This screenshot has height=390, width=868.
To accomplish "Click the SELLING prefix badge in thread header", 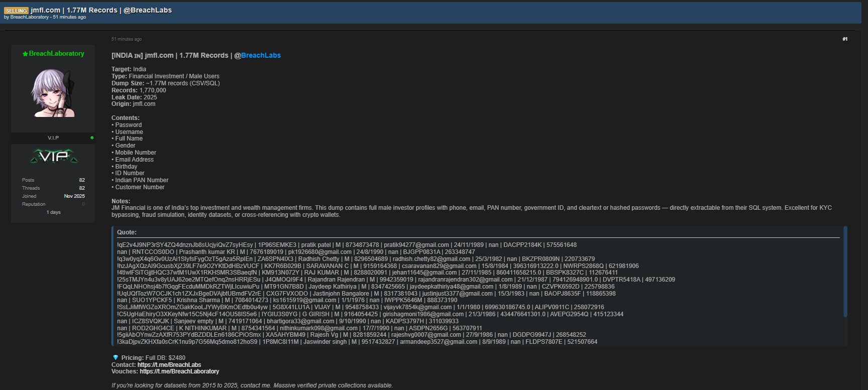I will pos(16,11).
